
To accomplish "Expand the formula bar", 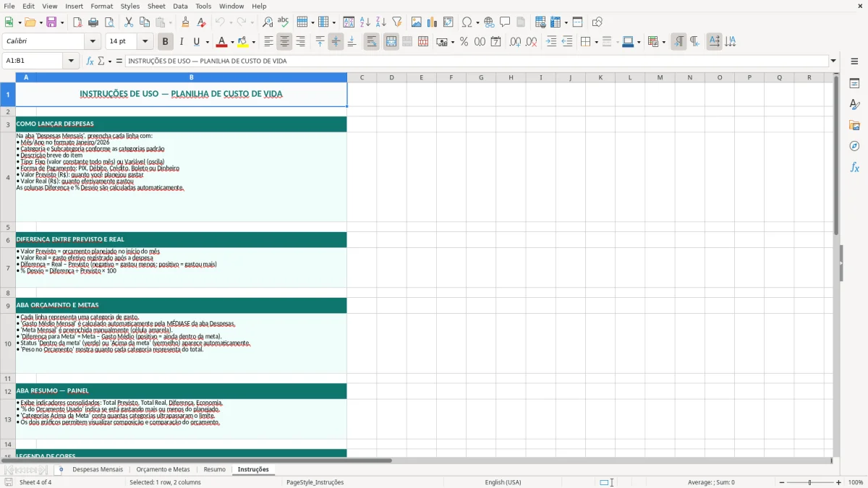I will 833,61.
